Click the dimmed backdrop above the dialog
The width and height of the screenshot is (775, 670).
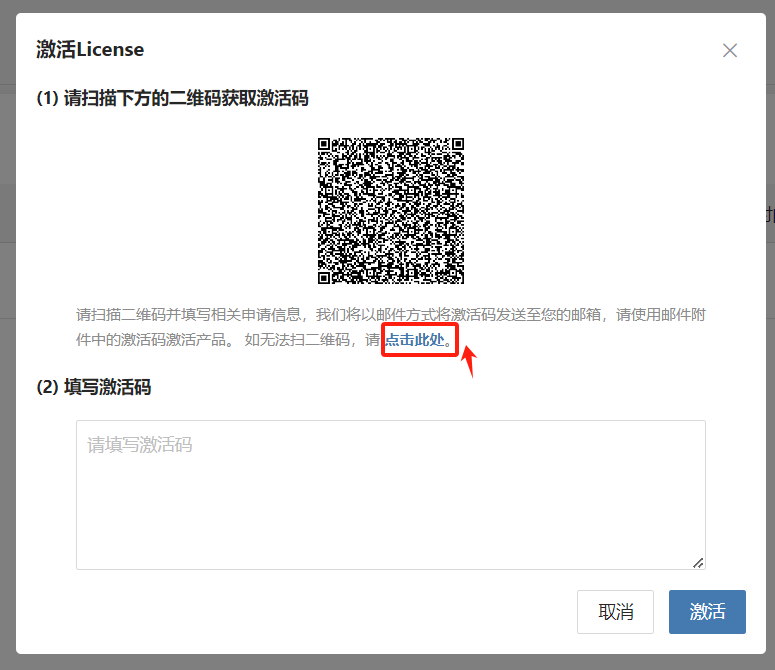coord(388,6)
